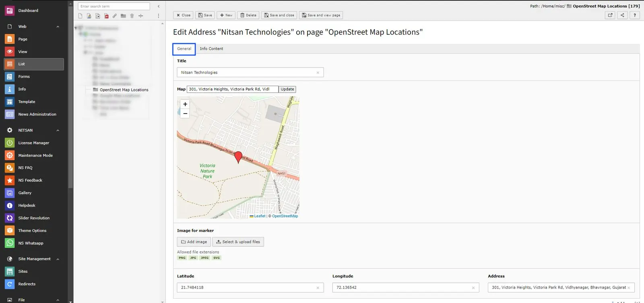Open the Gallery module
644x303 pixels.
34,193
